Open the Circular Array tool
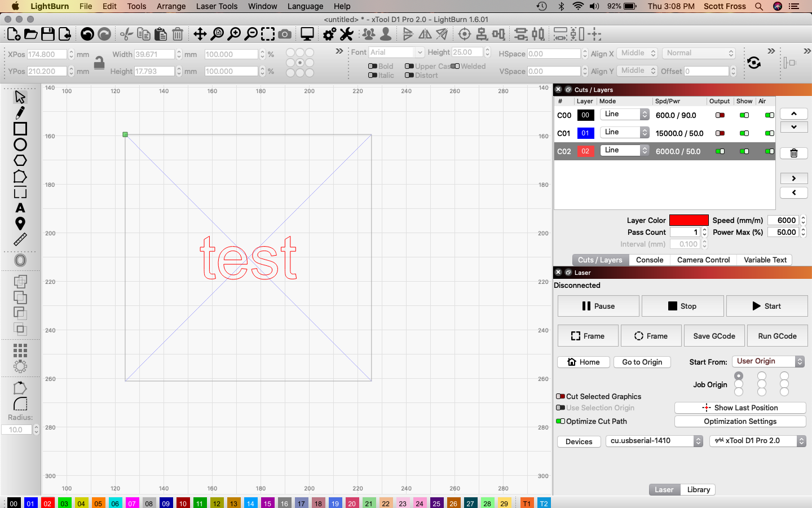812x508 pixels. (x=20, y=366)
